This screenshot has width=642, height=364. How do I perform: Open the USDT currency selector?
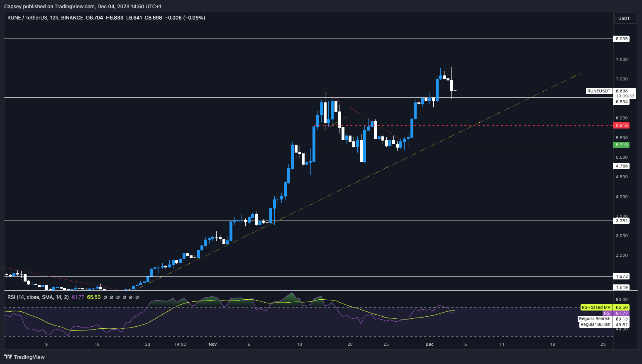pyautogui.click(x=624, y=18)
